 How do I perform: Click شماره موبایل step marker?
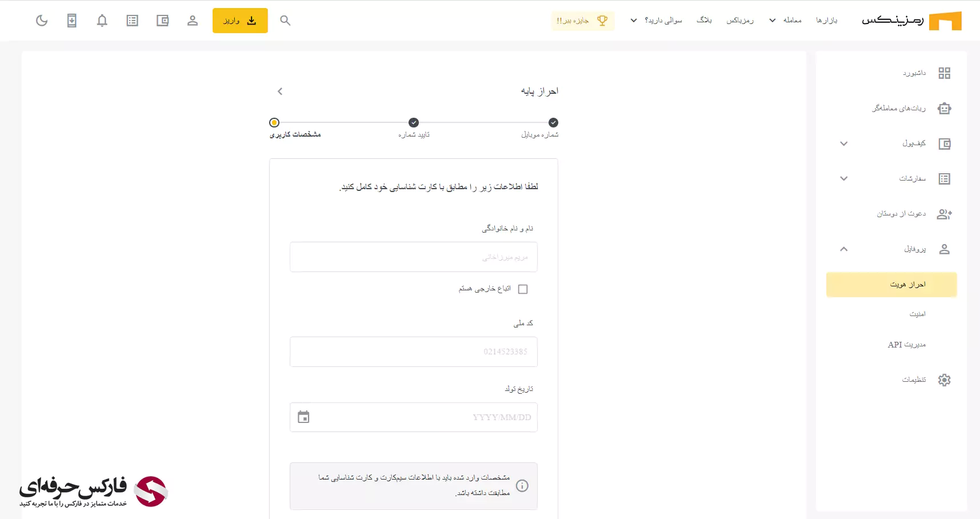coord(553,122)
